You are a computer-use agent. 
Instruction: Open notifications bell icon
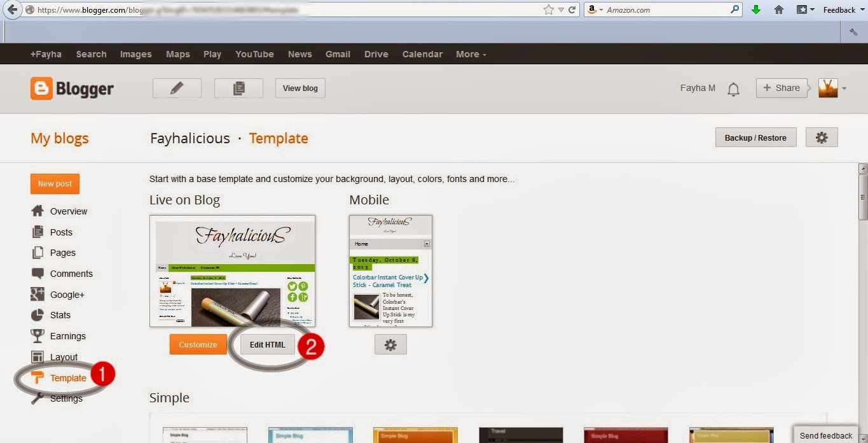pos(733,89)
